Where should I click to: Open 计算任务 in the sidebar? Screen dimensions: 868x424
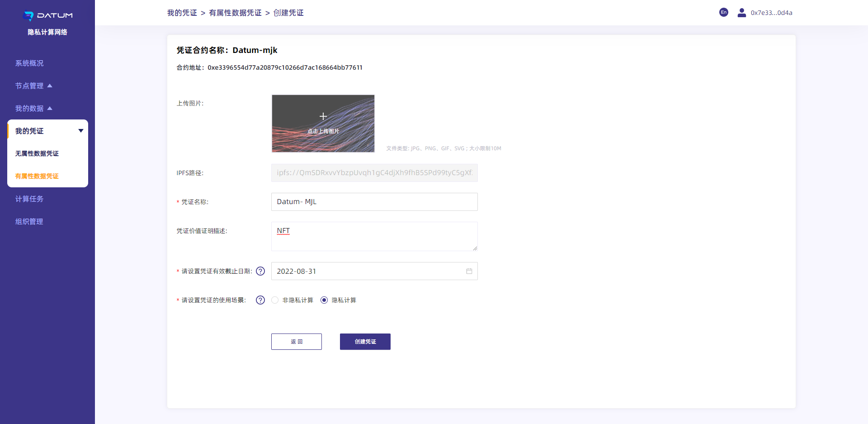click(x=29, y=199)
